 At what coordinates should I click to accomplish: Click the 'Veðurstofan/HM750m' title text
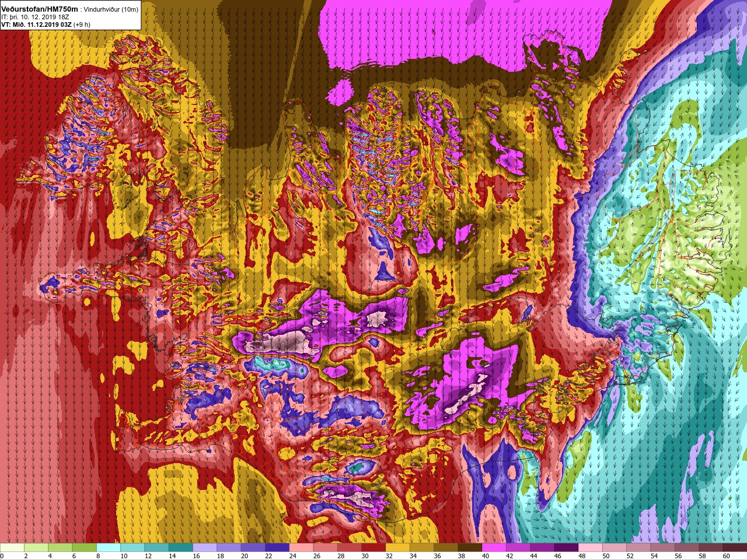pos(40,9)
